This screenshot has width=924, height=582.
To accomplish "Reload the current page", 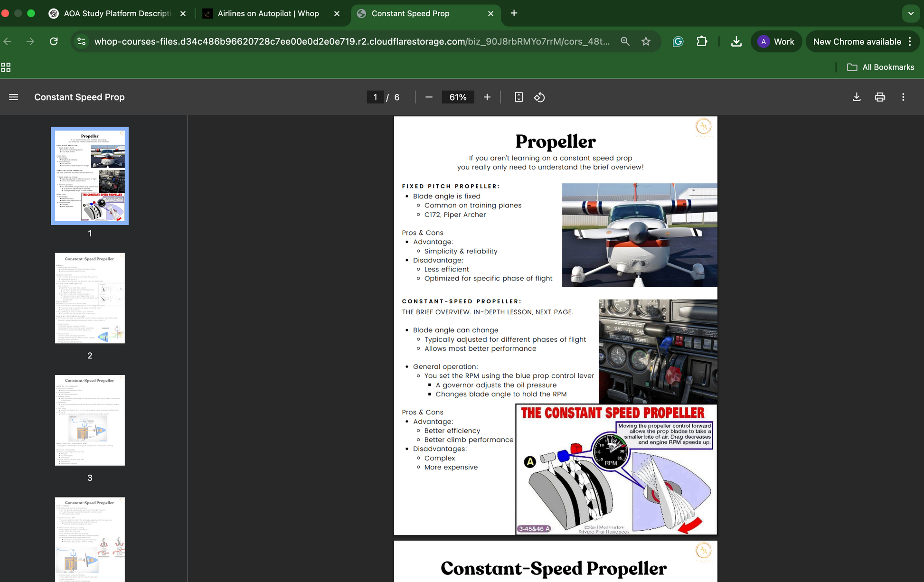I will (x=54, y=41).
